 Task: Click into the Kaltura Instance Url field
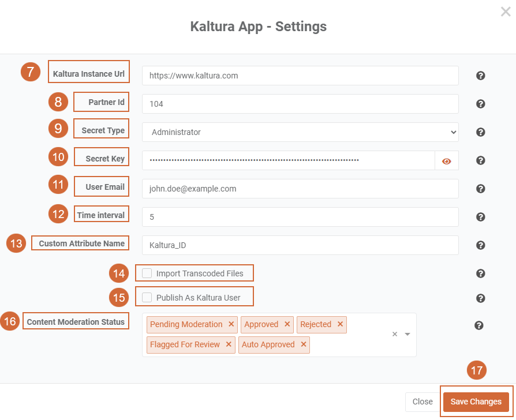[x=300, y=76]
